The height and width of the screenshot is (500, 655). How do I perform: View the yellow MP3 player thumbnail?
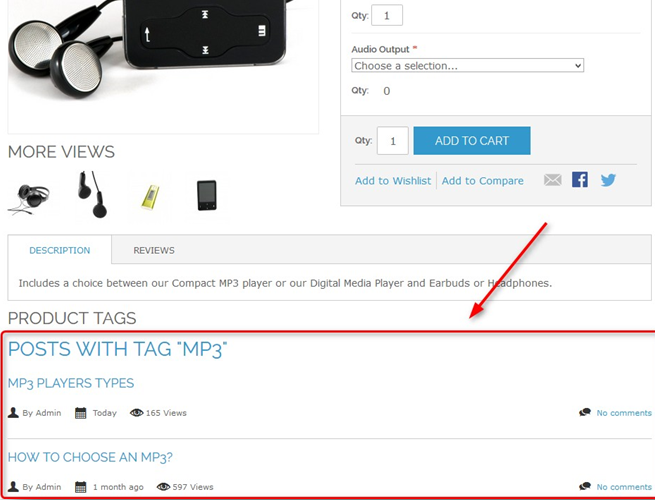(x=150, y=197)
